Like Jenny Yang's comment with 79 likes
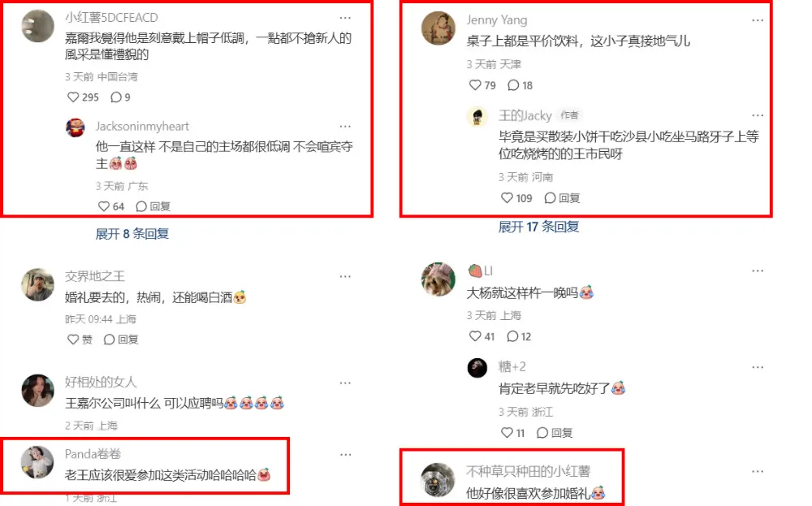The width and height of the screenshot is (812, 506). pyautogui.click(x=482, y=85)
